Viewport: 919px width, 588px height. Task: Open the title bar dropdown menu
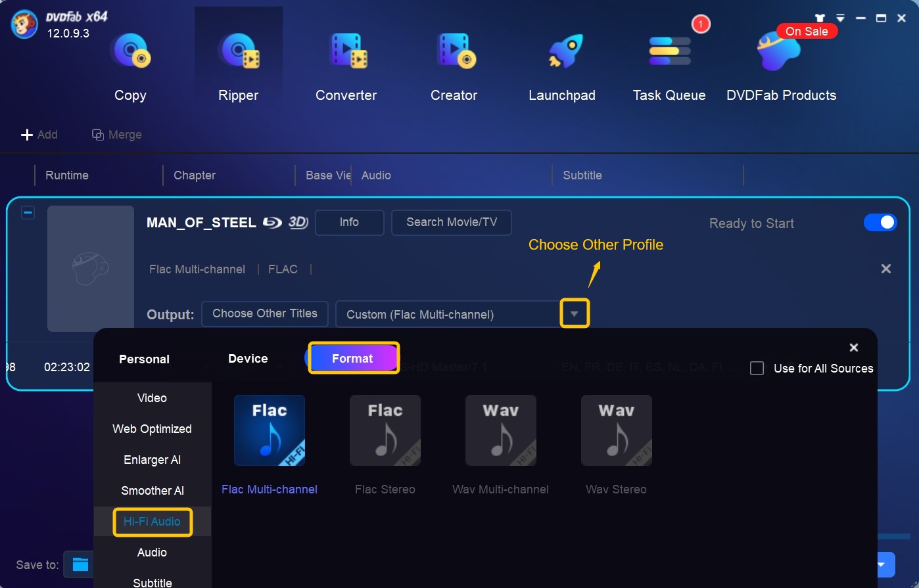click(x=840, y=18)
